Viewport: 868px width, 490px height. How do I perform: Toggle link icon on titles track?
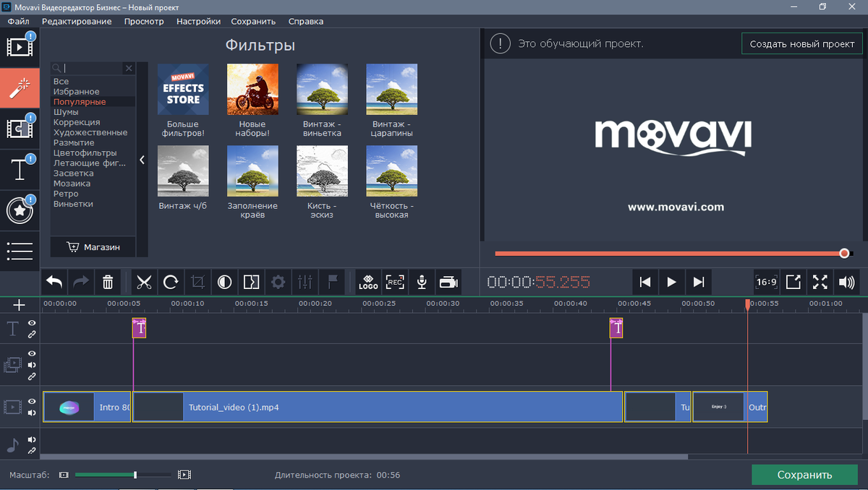point(32,335)
